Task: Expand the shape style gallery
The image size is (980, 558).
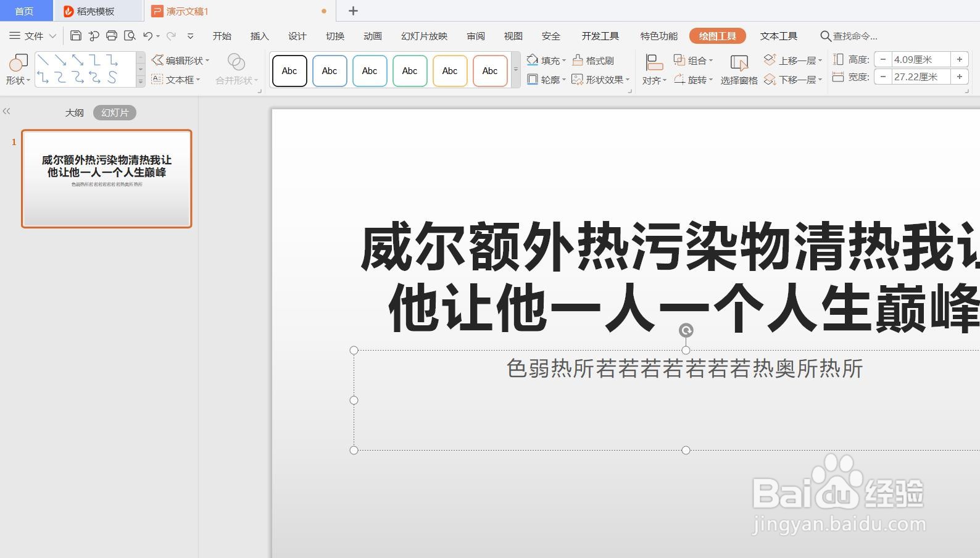Action: click(516, 70)
